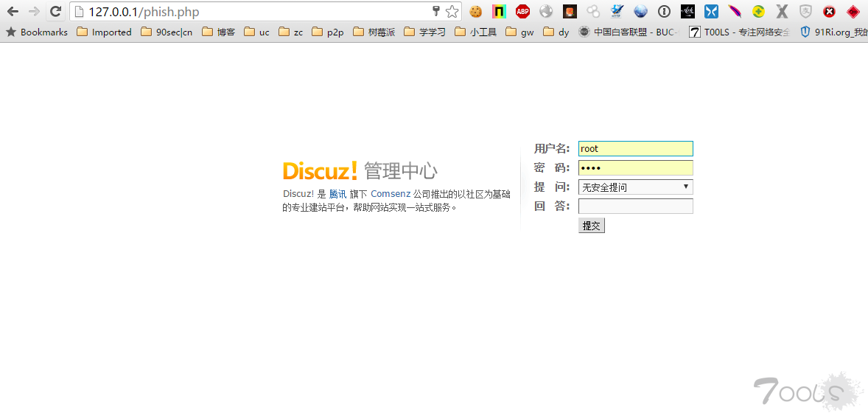
Task: Follow the 腾讯 link
Action: (x=337, y=194)
